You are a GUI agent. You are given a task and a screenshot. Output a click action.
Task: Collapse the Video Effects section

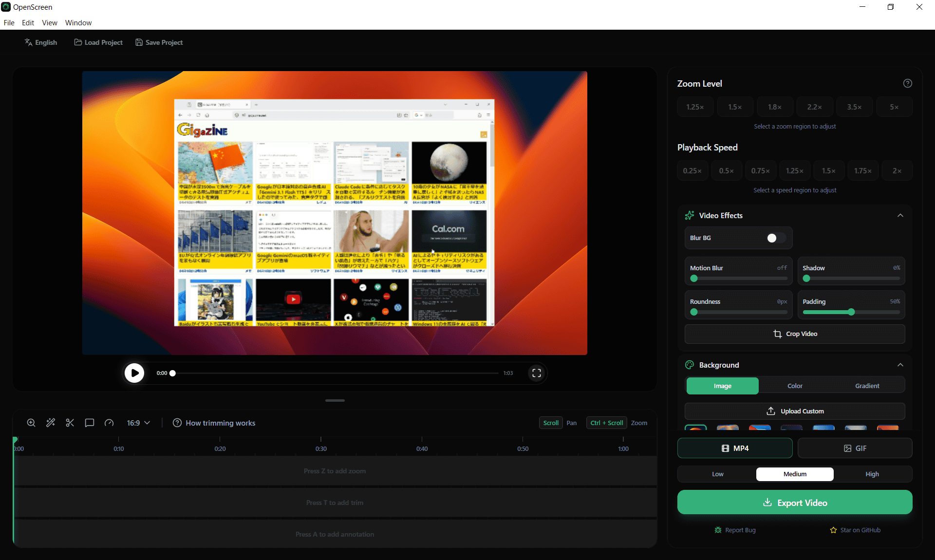click(x=900, y=216)
